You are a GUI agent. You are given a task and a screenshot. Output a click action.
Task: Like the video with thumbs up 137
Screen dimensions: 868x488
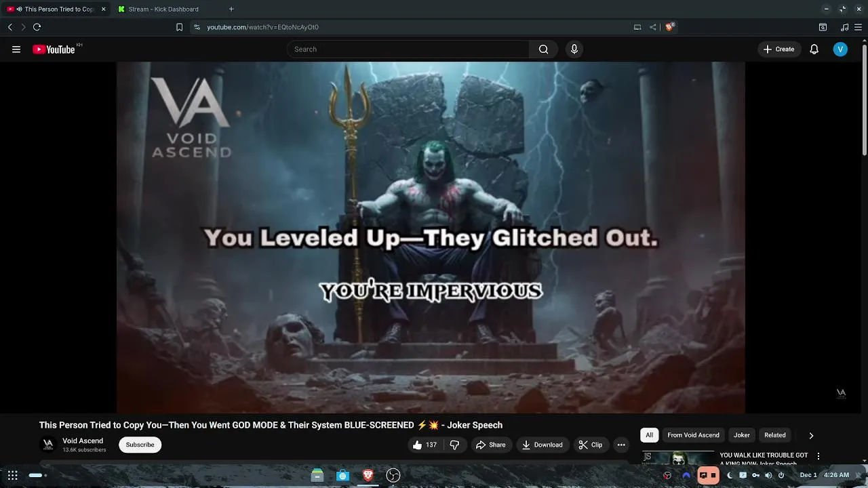tap(425, 445)
